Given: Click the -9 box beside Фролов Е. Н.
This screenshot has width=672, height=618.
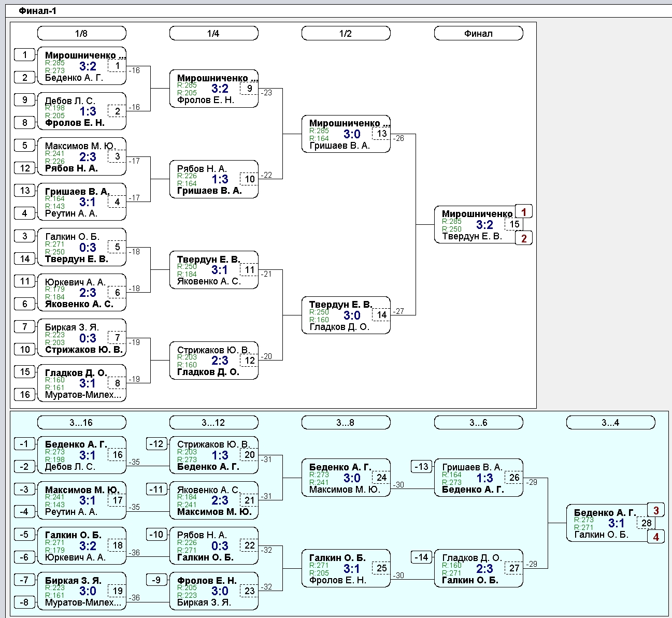Looking at the screenshot, I should [x=156, y=580].
